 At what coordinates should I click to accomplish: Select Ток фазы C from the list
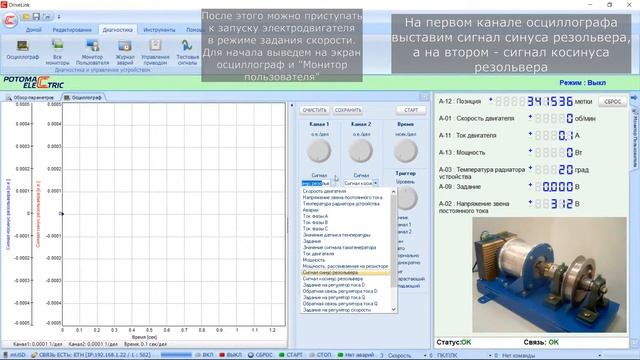click(345, 229)
